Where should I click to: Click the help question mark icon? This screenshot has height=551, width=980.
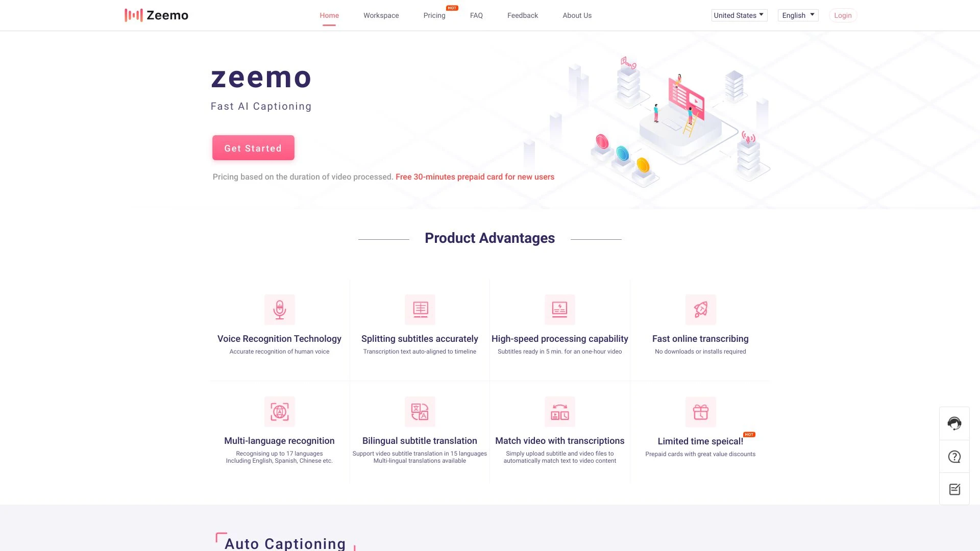[x=955, y=457]
